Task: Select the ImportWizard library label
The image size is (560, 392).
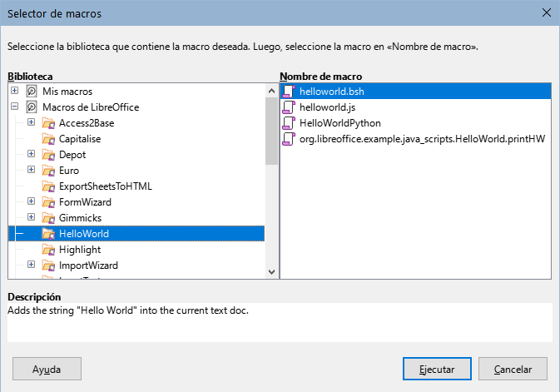Action: click(88, 265)
